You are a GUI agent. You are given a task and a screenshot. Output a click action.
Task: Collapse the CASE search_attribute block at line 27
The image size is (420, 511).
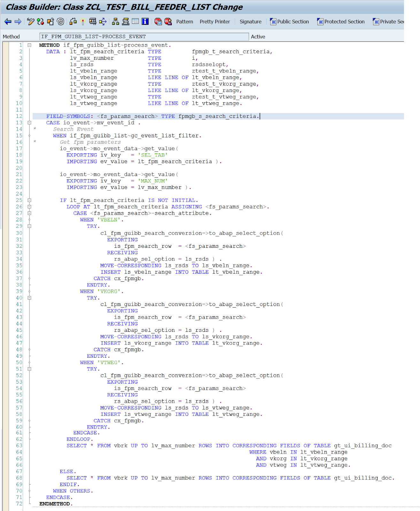pyautogui.click(x=29, y=213)
